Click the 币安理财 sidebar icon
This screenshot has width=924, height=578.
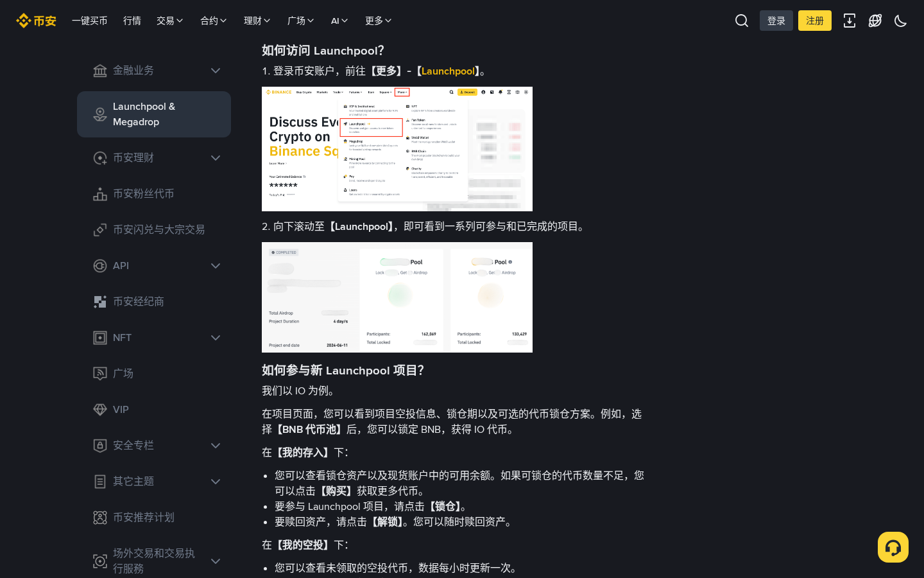pos(100,158)
